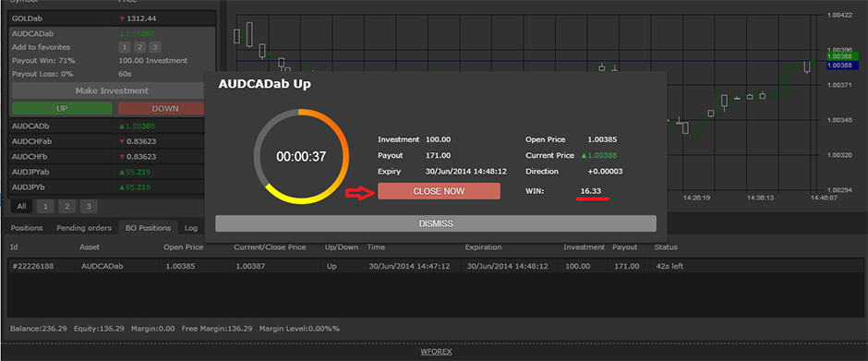
Task: Add AUDCADab to favorites list 3
Action: [155, 48]
